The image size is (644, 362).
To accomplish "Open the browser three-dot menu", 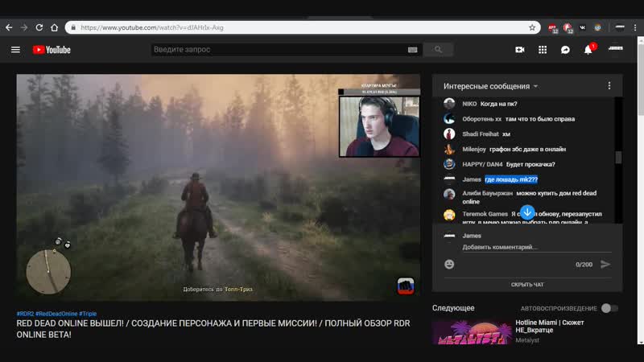I will point(635,27).
